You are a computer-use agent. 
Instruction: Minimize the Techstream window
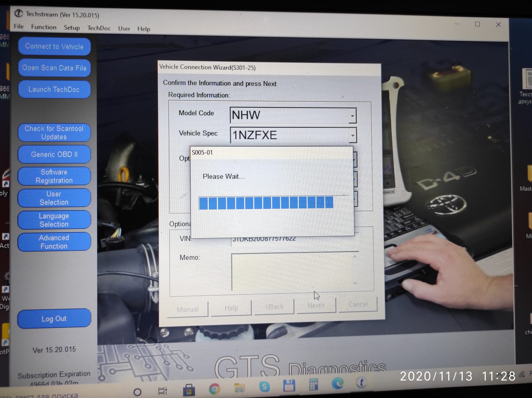(x=457, y=24)
